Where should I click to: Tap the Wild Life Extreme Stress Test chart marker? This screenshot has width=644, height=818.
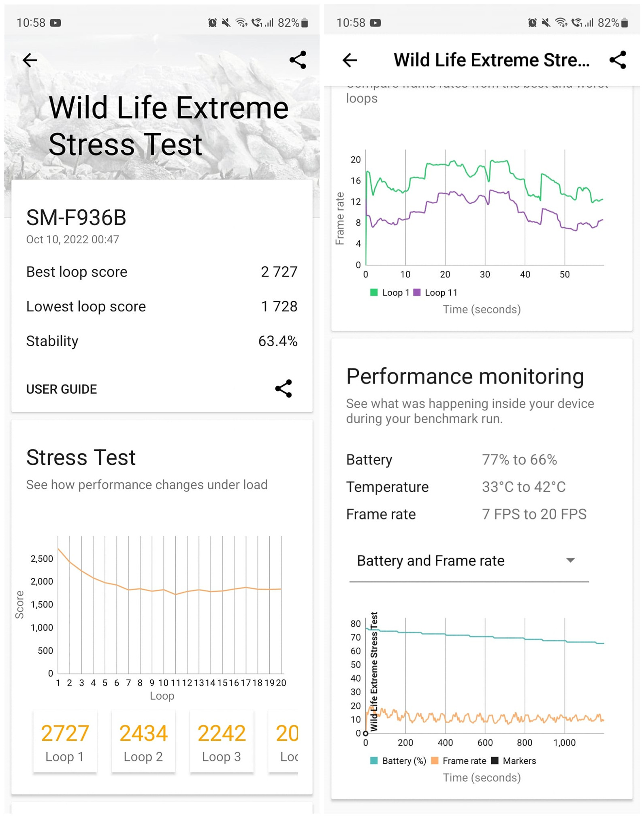[x=374, y=671]
